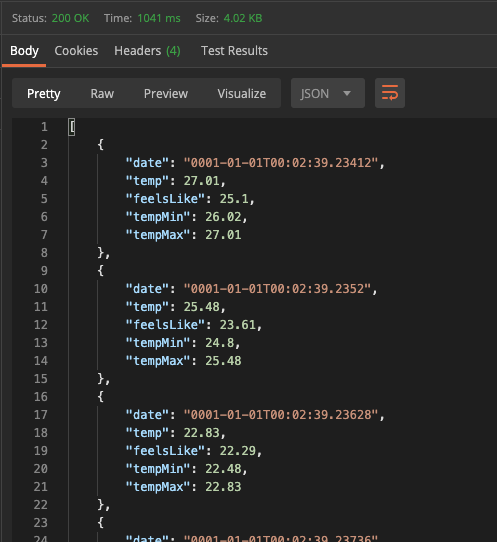
Task: Click the temp value 25.48 on line 11
Action: (201, 307)
